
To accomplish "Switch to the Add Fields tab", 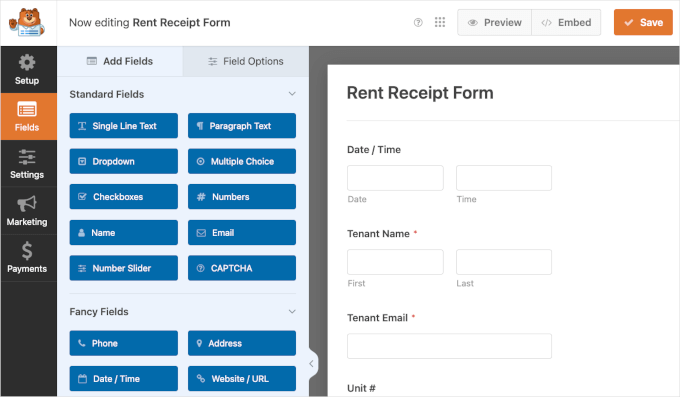I will point(120,61).
